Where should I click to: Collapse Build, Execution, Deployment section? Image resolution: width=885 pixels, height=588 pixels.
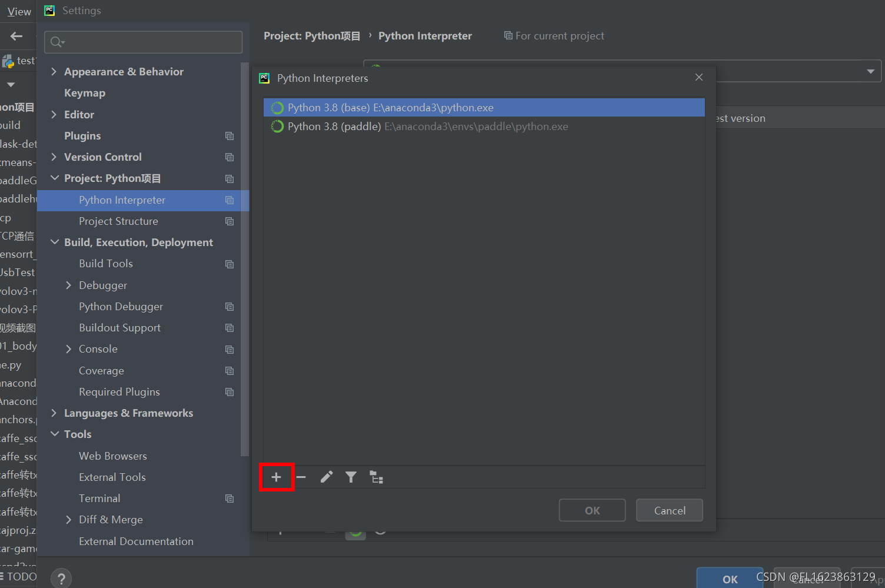[54, 242]
